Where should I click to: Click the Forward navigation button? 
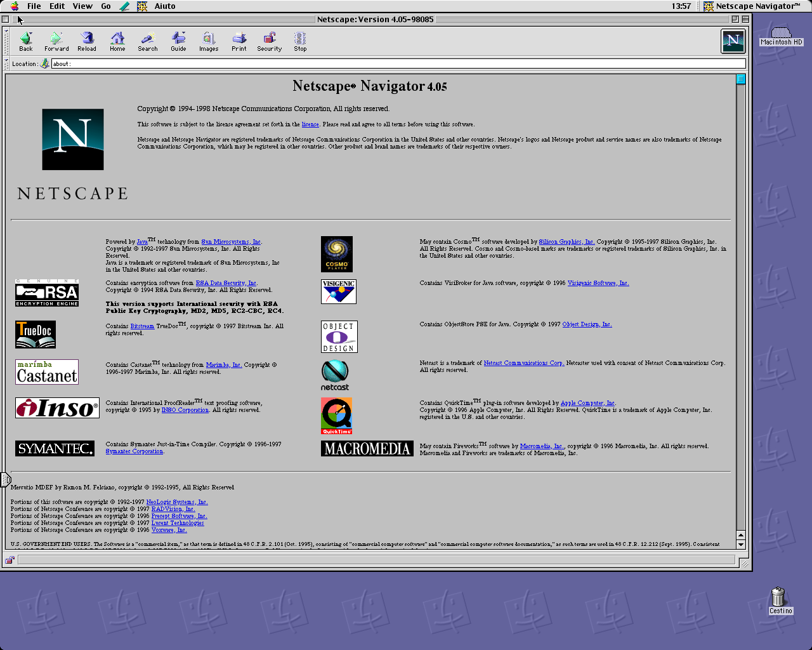pyautogui.click(x=56, y=42)
